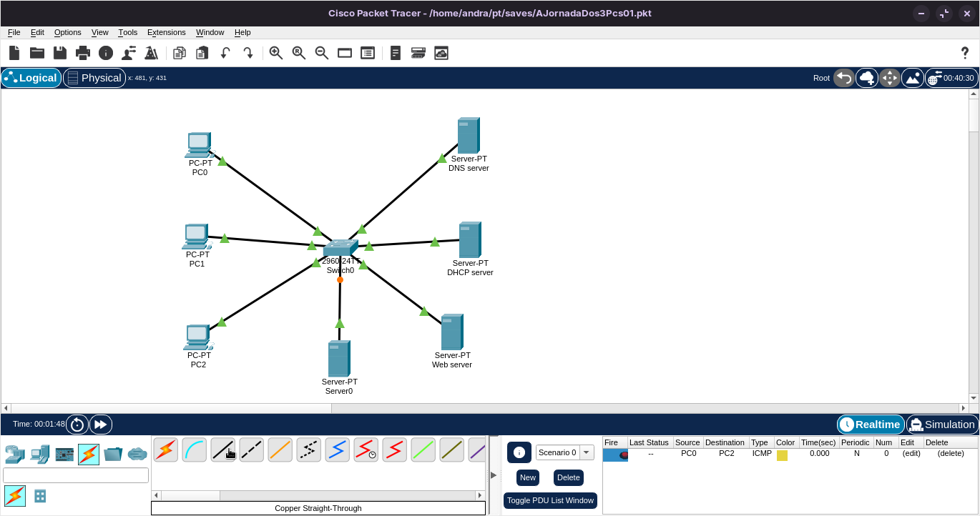Choose the dotted zigzag Phone cable
Viewport: 980px width, 516px height.
[309, 450]
